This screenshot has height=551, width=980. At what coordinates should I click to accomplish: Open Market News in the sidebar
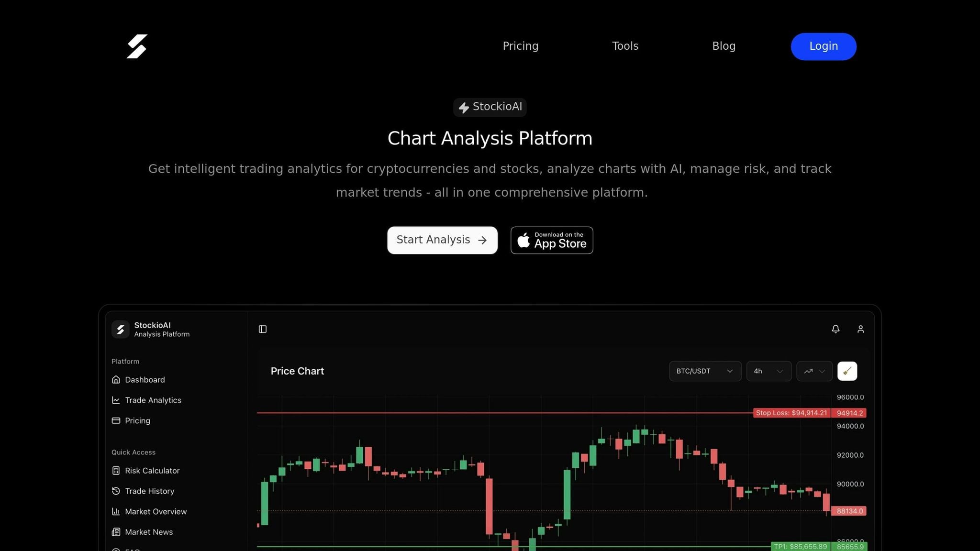[148, 532]
